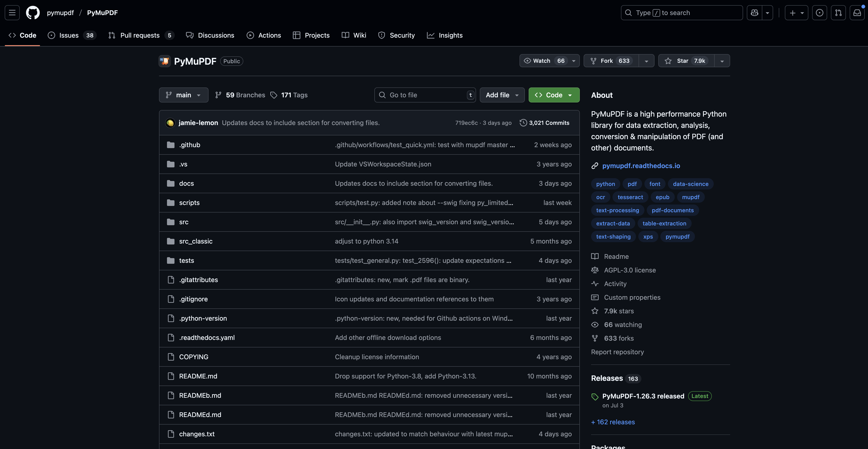Image resolution: width=868 pixels, height=449 pixels.
Task: Switch to the Code tab
Action: pyautogui.click(x=22, y=35)
